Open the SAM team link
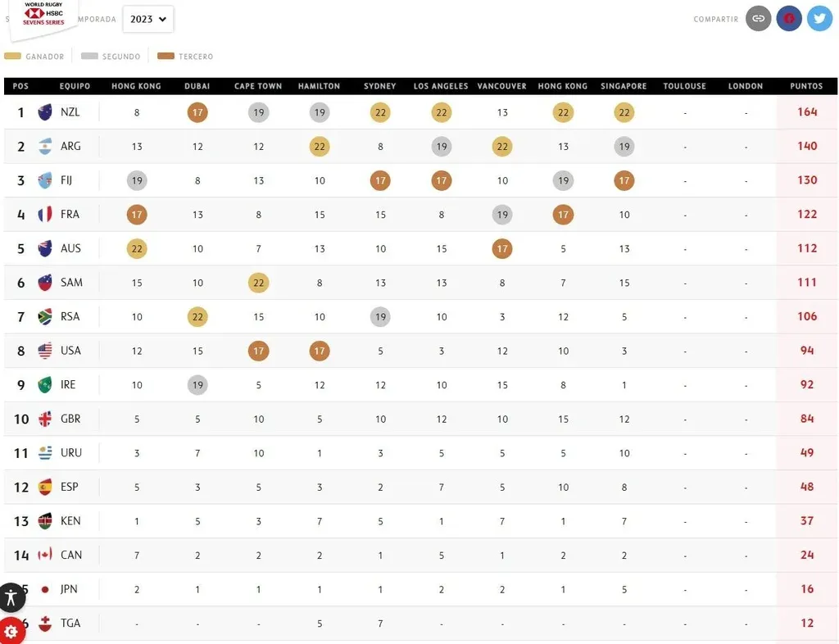Screen dimensions: 839x644 tap(71, 283)
